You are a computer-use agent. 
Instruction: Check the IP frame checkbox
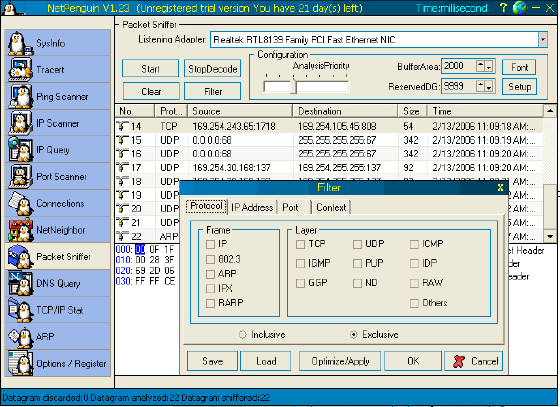coord(210,245)
